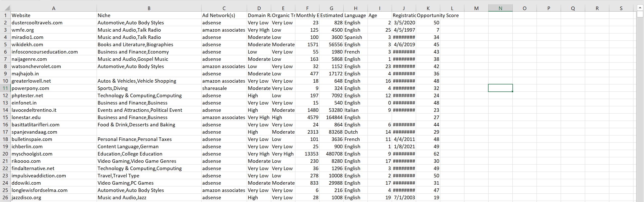This screenshot has width=644, height=202.
Task: Select cell einfonet.in
Action: click(54, 103)
